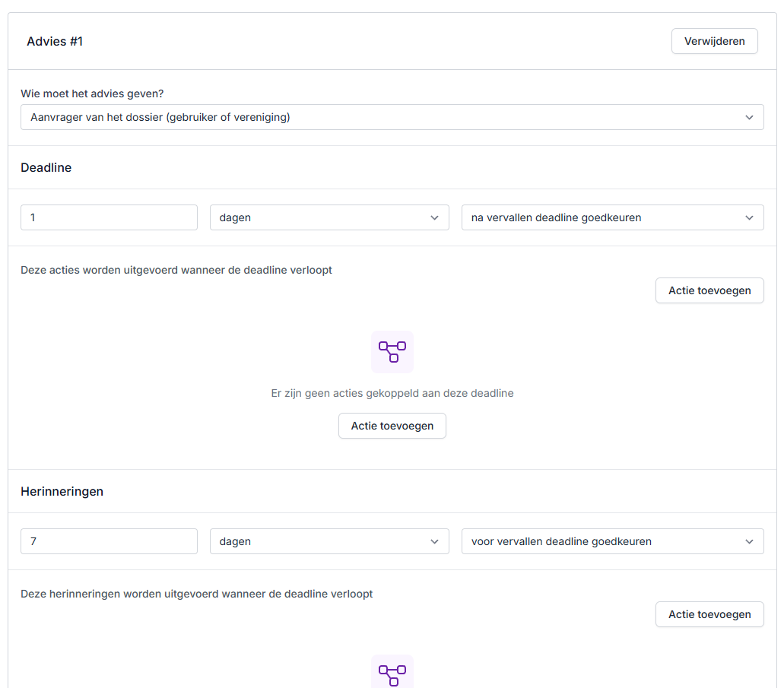The height and width of the screenshot is (688, 784).
Task: Expand the 'voor vervallen deadline goedkeuren' dropdown
Action: (612, 541)
